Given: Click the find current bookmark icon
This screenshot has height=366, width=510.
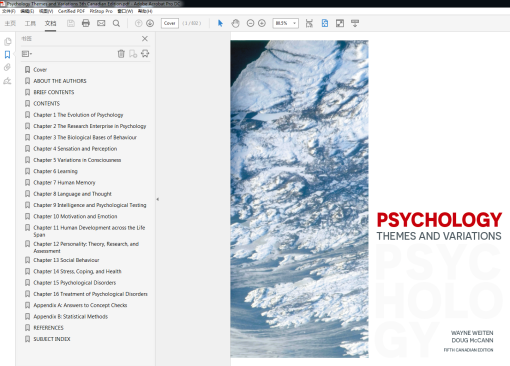Looking at the screenshot, I should pos(145,54).
